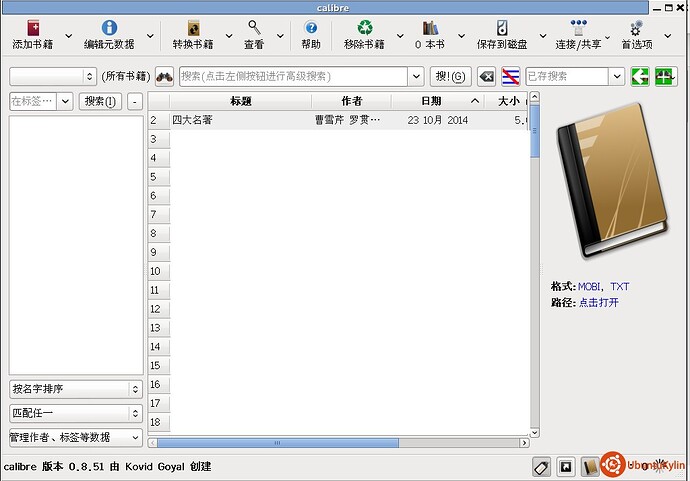Click inside the main search input field
Screen dimensions: 690x481
tap(294, 77)
